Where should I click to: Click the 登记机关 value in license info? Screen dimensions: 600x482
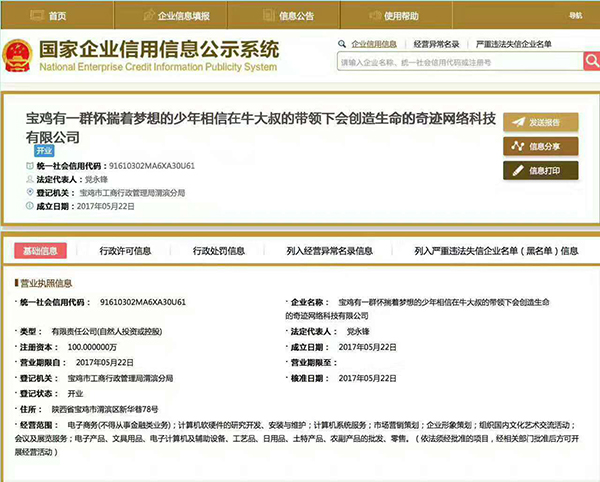click(120, 378)
